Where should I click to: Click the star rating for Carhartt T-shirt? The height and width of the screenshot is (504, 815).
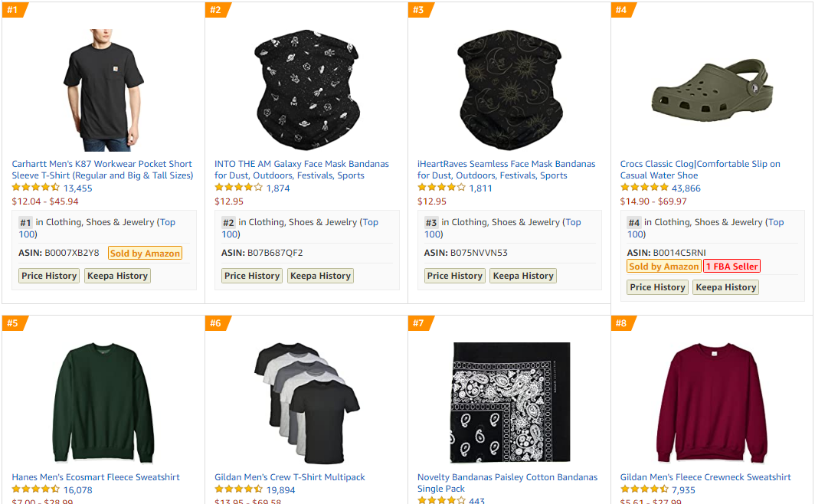[x=35, y=188]
